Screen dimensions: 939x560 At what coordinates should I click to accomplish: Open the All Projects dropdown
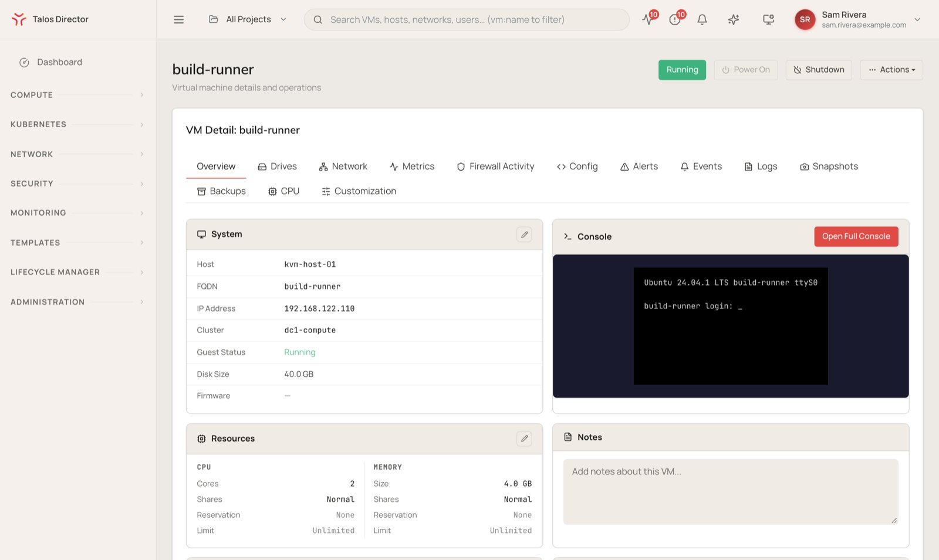click(248, 19)
